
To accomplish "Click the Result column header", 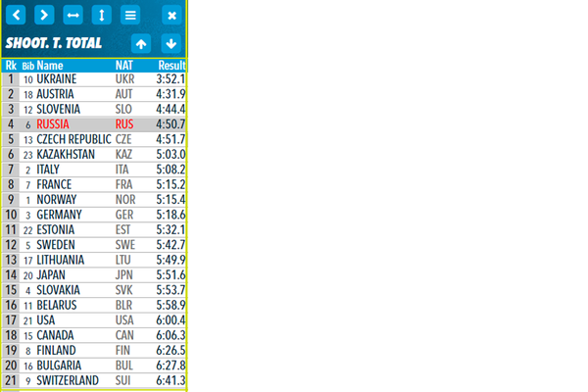I will point(171,66).
